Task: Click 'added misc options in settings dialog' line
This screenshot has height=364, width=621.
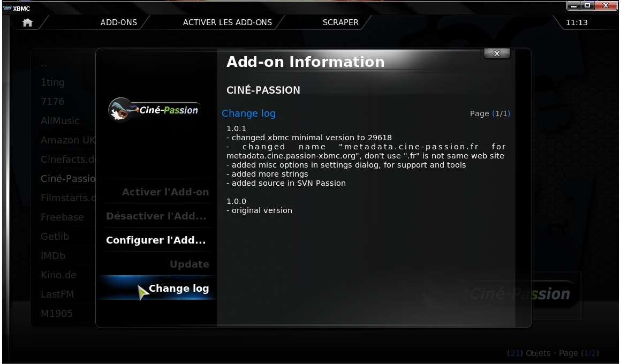Action: coord(346,165)
